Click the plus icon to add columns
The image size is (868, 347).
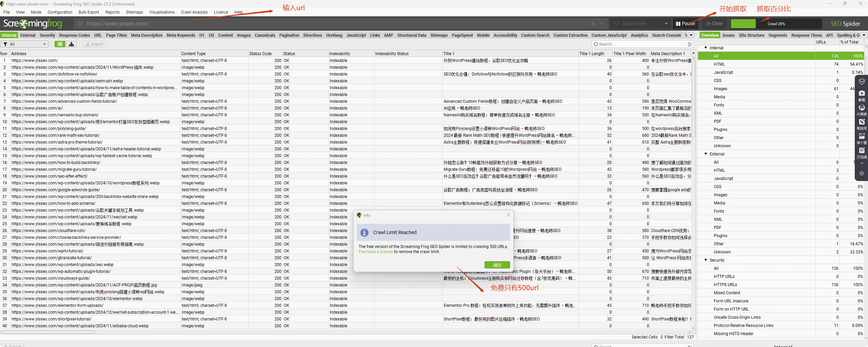pyautogui.click(x=693, y=53)
